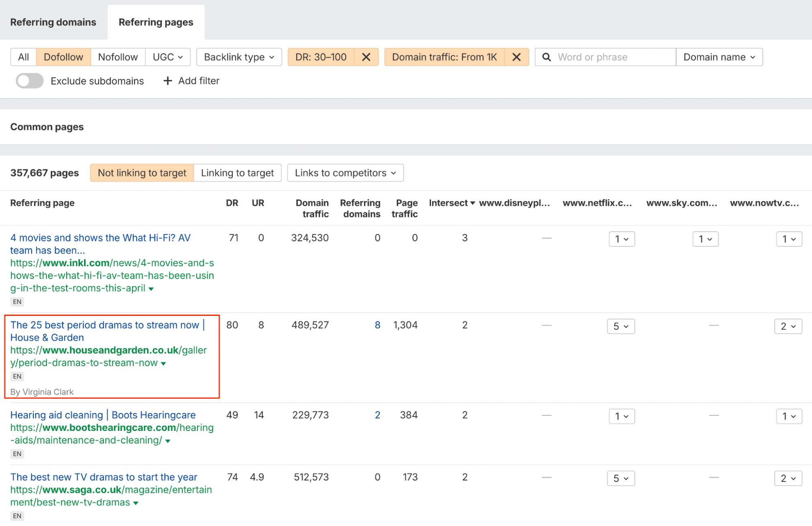This screenshot has width=812, height=526.
Task: Remove the DR: 30–100 filter
Action: [366, 57]
